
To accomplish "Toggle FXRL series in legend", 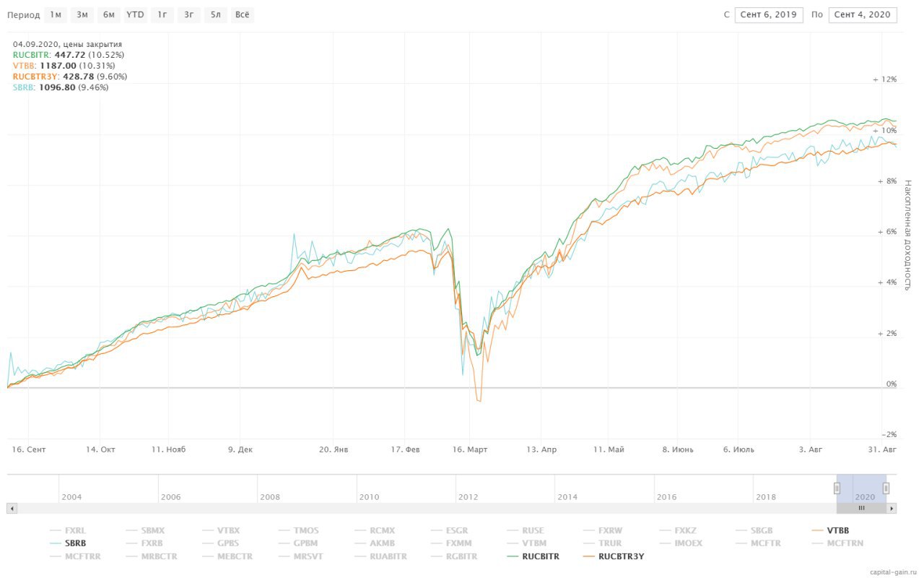I will click(x=67, y=530).
